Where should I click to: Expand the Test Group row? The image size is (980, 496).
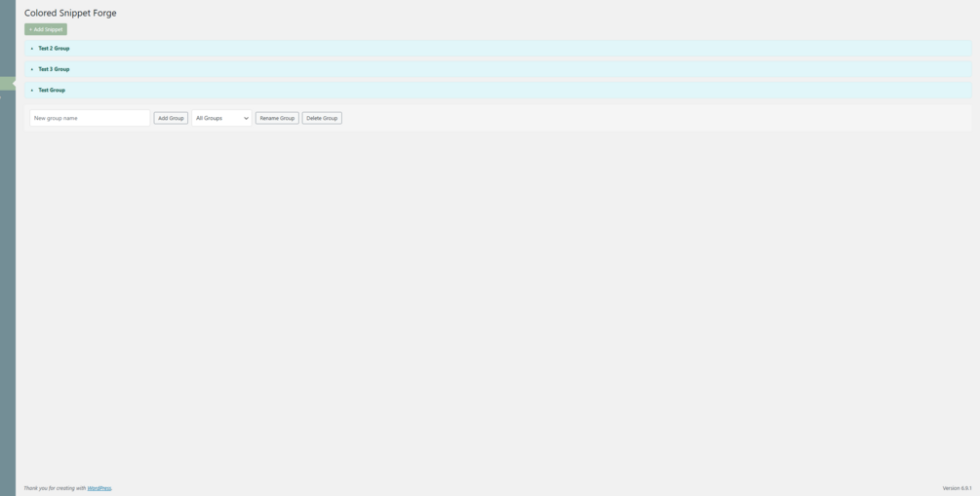(x=497, y=90)
